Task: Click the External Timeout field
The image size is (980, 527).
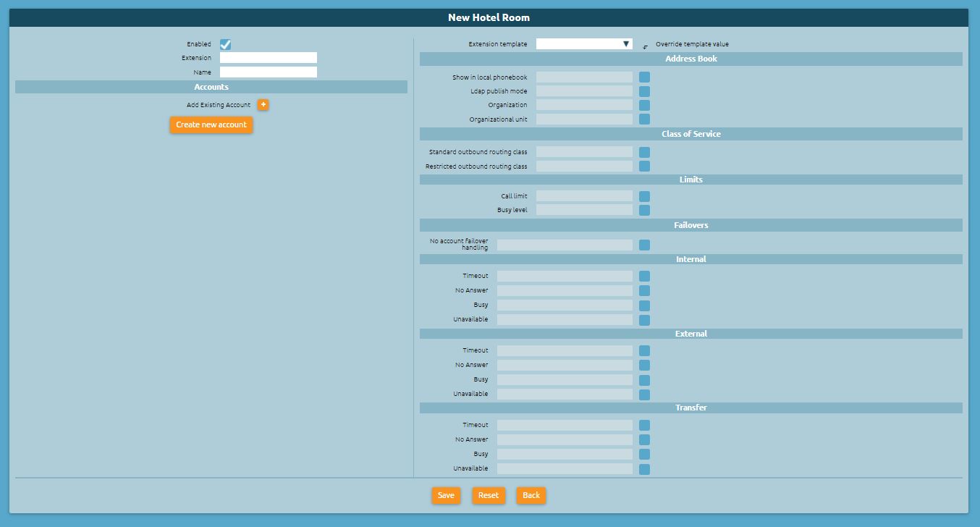Action: (x=565, y=351)
